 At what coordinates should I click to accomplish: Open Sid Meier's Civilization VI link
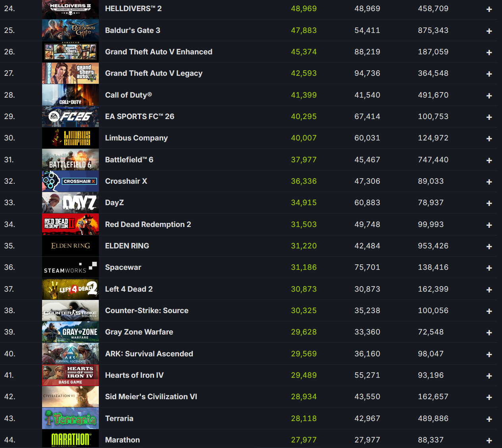pos(151,397)
